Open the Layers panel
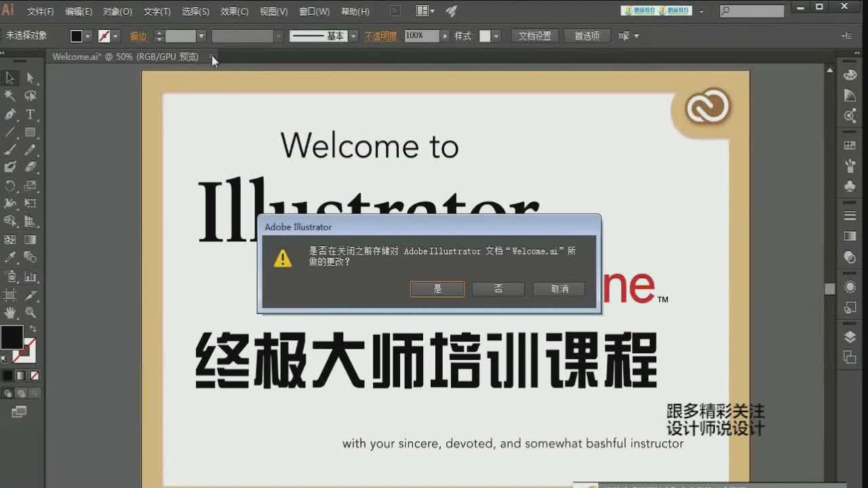868x488 pixels. point(850,337)
